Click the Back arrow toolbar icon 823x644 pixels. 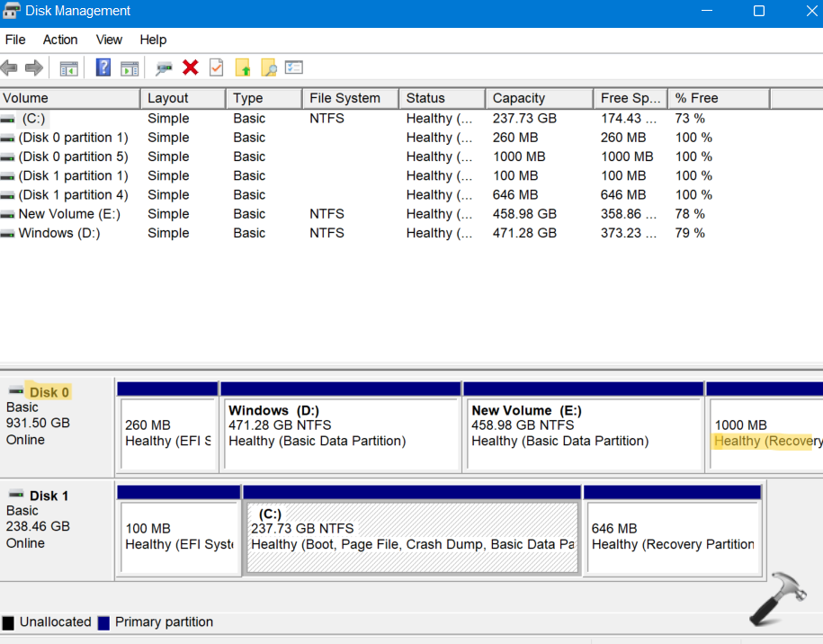point(9,67)
